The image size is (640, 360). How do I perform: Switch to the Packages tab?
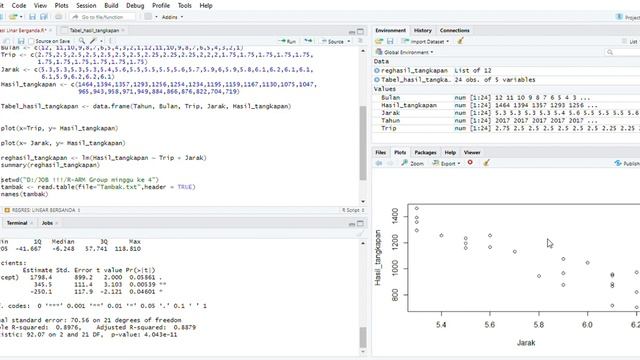(x=425, y=153)
